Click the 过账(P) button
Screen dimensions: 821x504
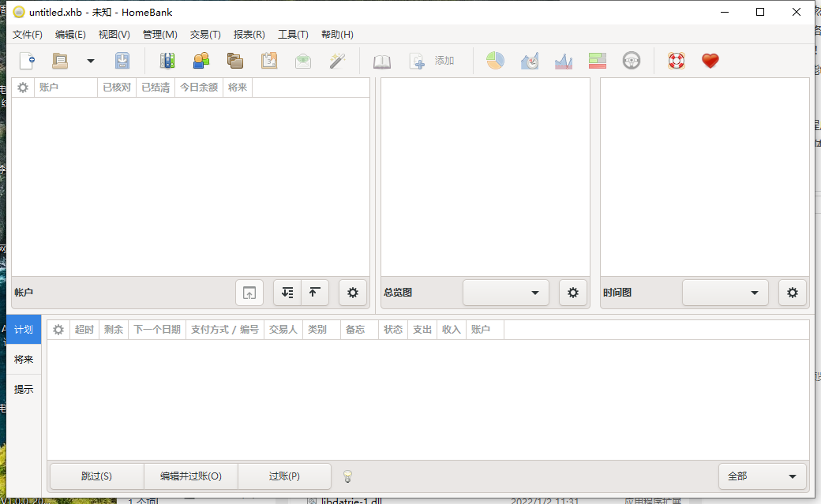284,476
